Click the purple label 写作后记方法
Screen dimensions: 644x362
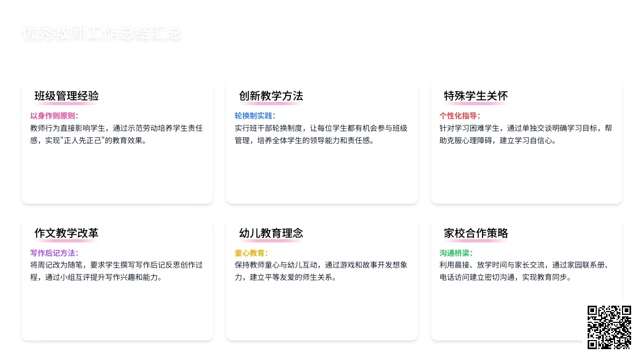tap(54, 253)
